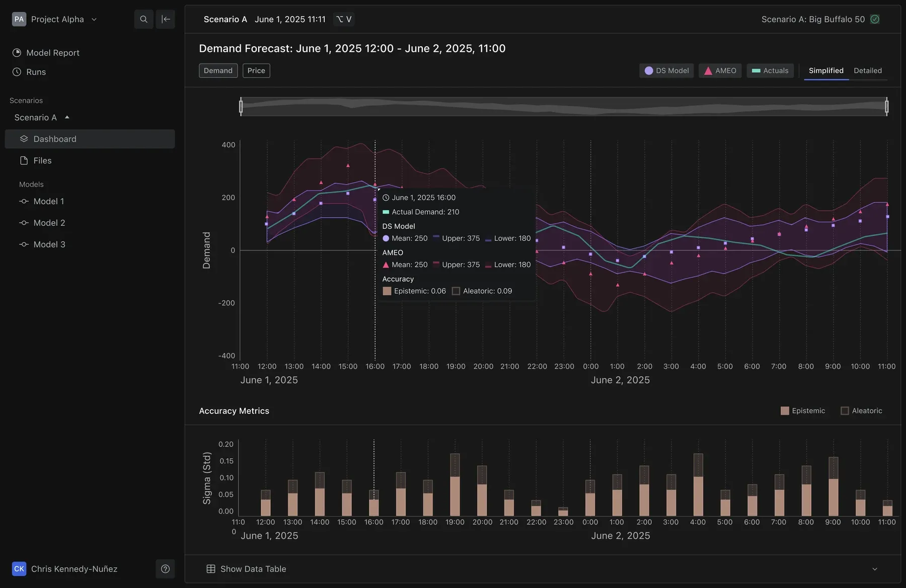This screenshot has height=588, width=906.
Task: Toggle the AMEO series legend
Action: tap(720, 70)
